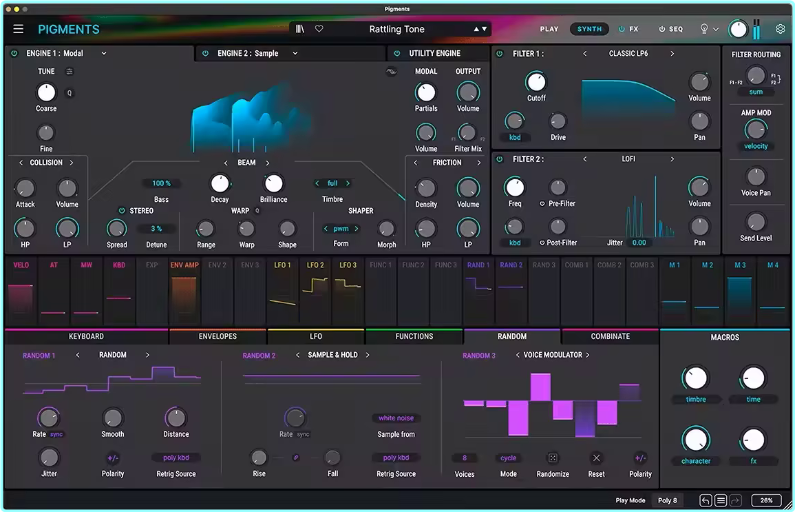Select the LFO 2 modulation source

[x=315, y=290]
